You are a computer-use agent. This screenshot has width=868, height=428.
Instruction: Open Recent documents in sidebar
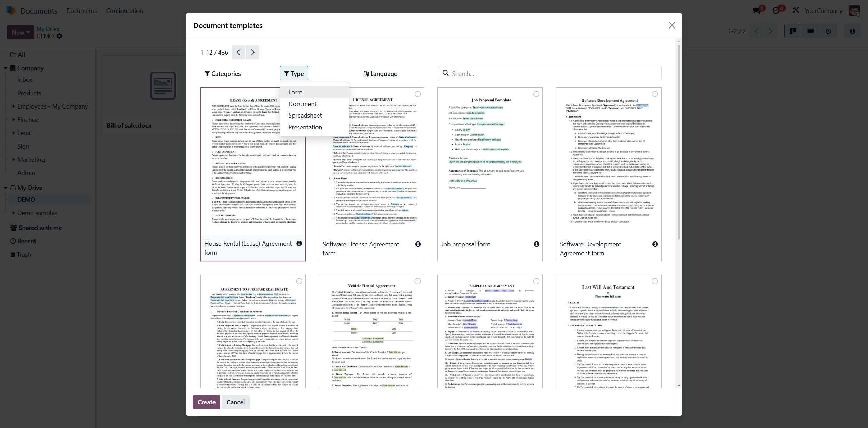pos(23,241)
